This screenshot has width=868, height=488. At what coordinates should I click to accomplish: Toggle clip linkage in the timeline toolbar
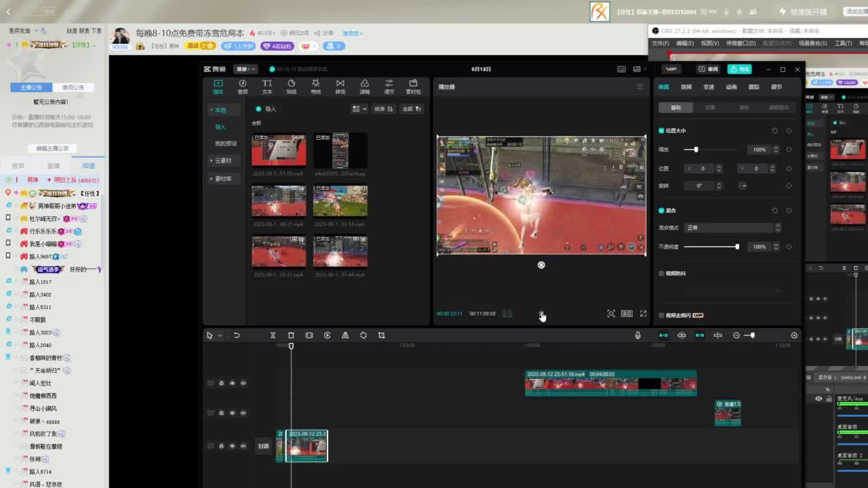pyautogui.click(x=699, y=335)
